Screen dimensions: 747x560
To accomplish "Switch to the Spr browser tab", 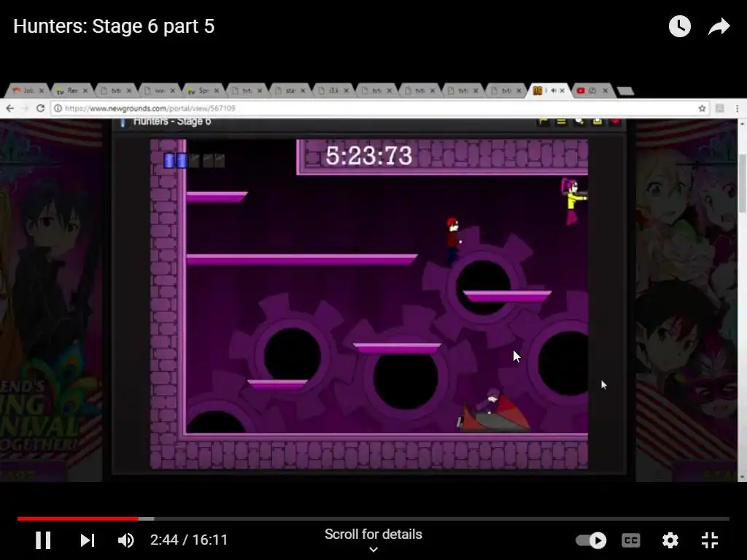I will tap(203, 90).
